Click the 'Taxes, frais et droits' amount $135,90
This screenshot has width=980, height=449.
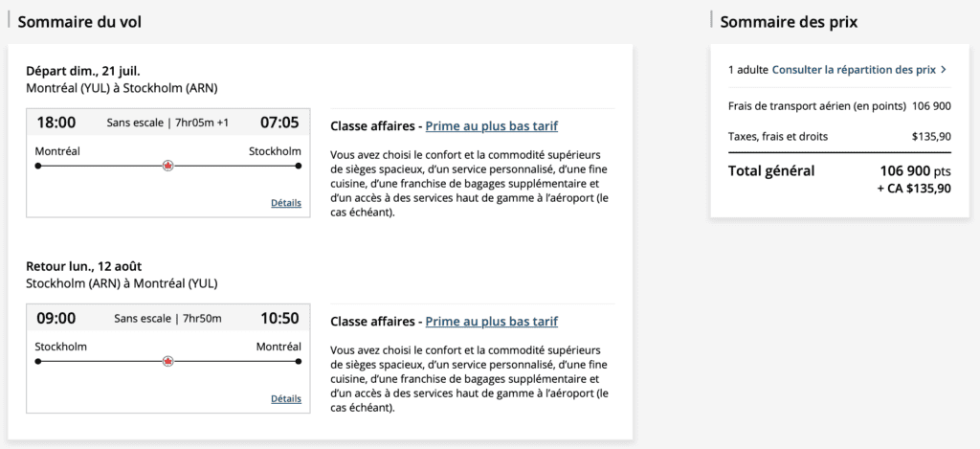coord(931,137)
